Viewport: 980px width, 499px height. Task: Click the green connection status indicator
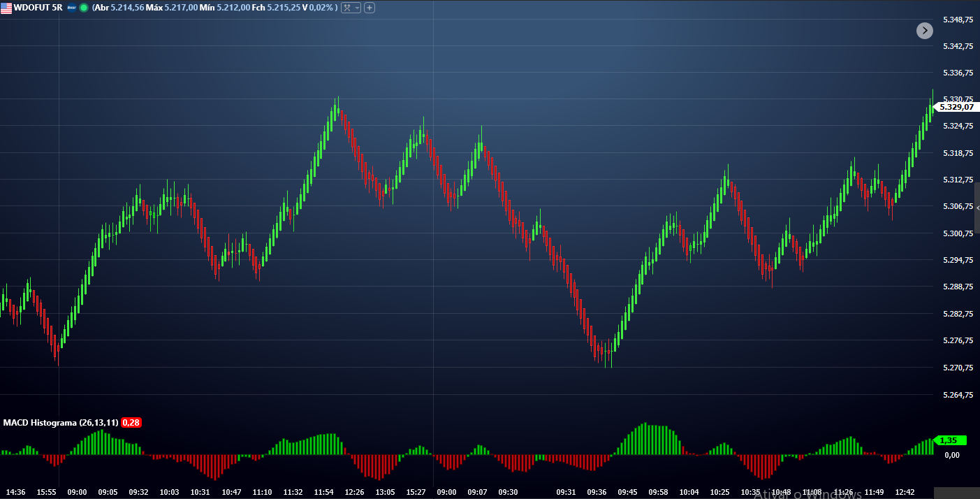tap(84, 8)
